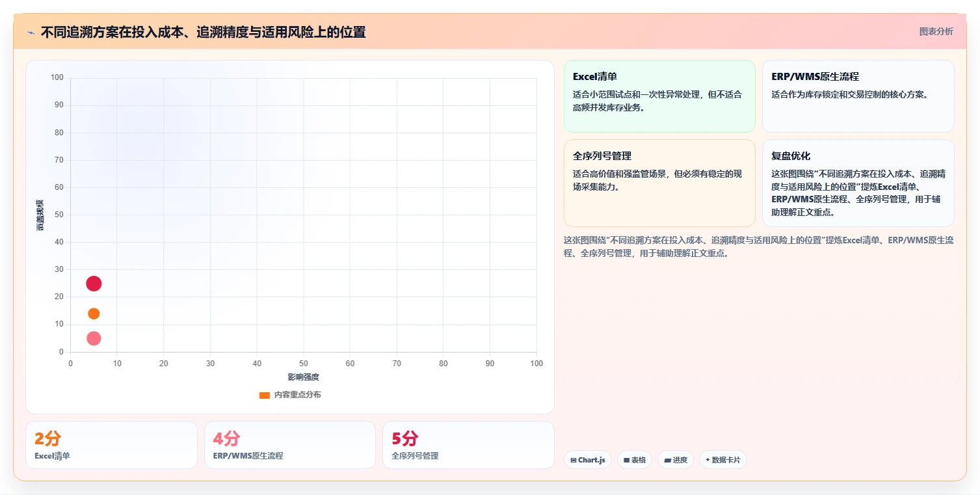Click the crimson bubble near value 25
The image size is (980, 495).
tap(94, 284)
